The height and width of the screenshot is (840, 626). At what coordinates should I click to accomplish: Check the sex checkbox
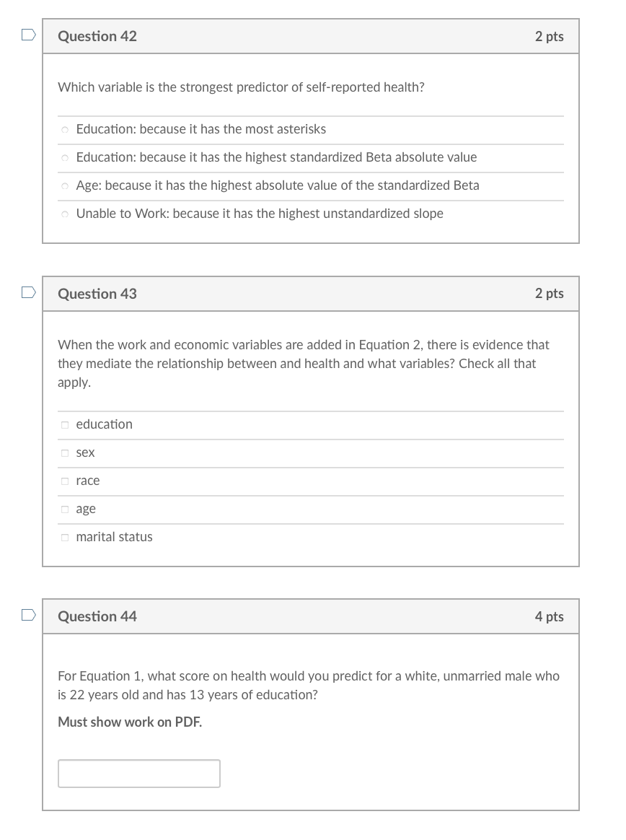pos(65,453)
